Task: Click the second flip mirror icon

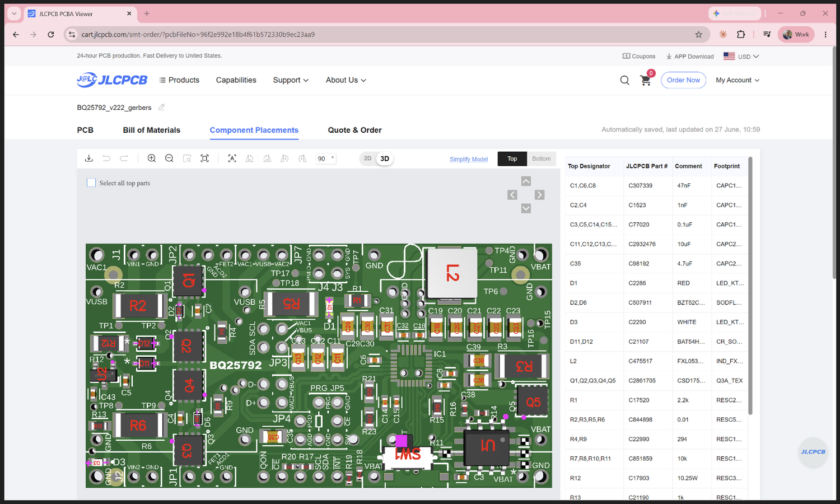Action: (267, 158)
